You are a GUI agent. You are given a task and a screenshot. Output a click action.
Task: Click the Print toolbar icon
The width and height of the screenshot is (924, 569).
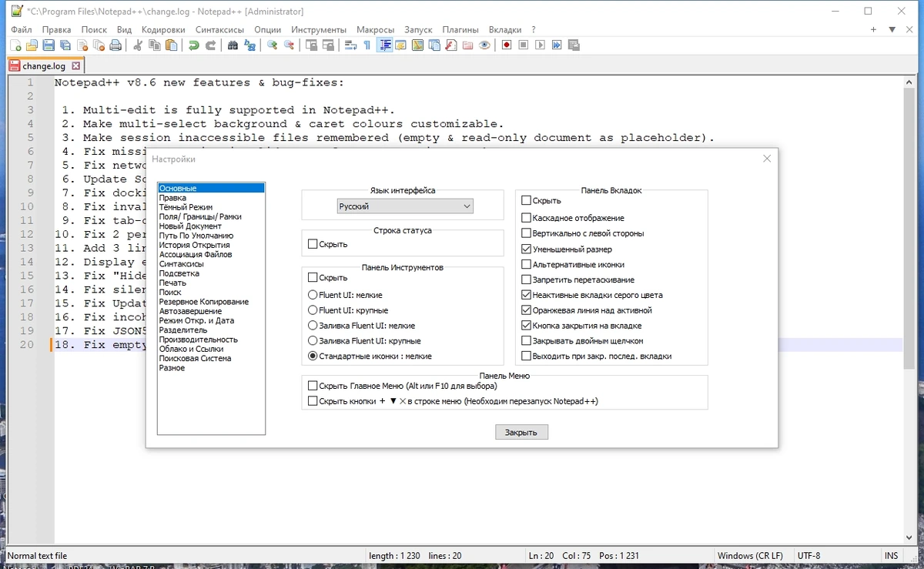tap(115, 45)
